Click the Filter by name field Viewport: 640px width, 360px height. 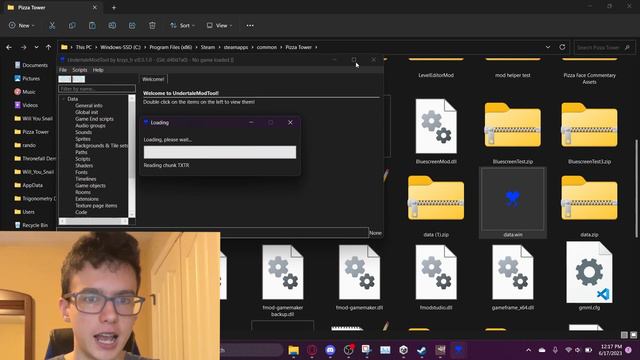click(x=97, y=89)
